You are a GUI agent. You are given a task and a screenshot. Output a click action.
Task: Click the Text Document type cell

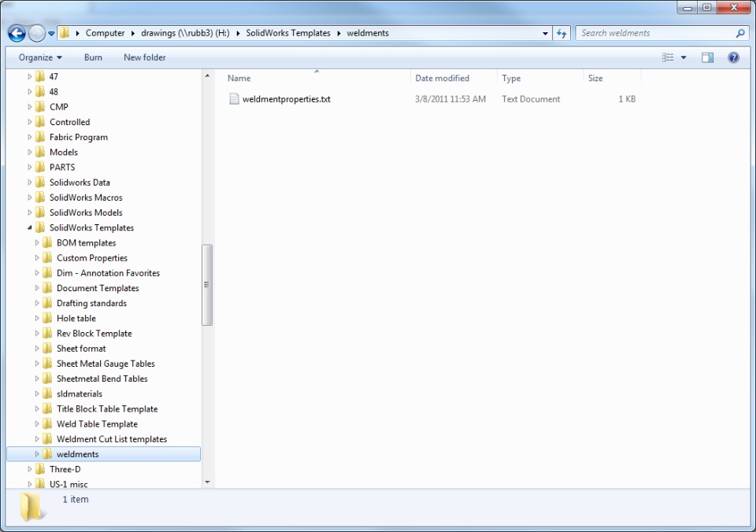pyautogui.click(x=531, y=99)
